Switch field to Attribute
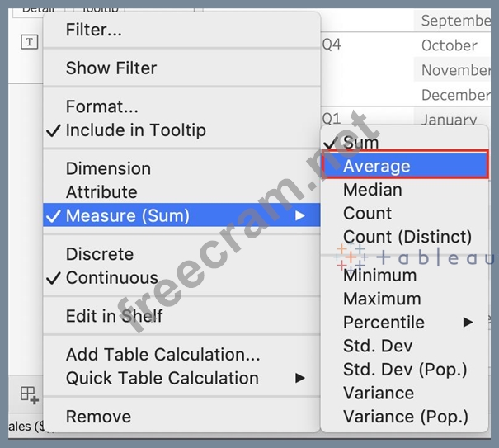499x448 pixels. [x=101, y=192]
